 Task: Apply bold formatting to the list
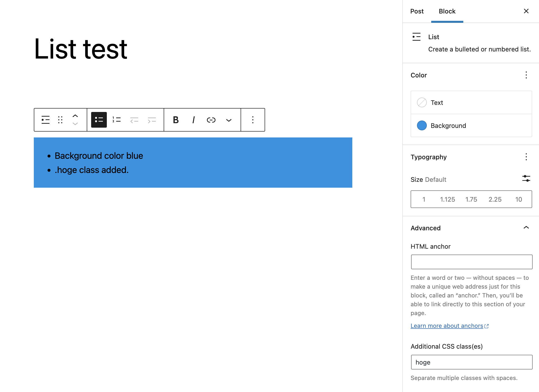coord(176,120)
